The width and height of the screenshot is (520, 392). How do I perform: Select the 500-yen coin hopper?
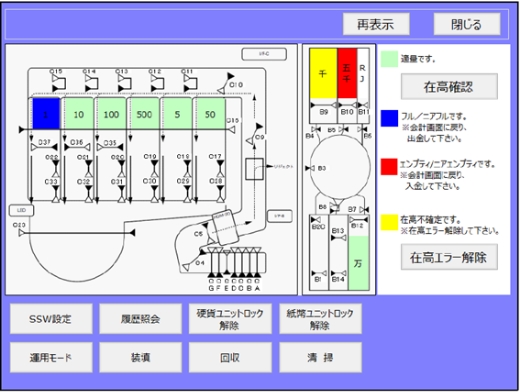(x=144, y=114)
